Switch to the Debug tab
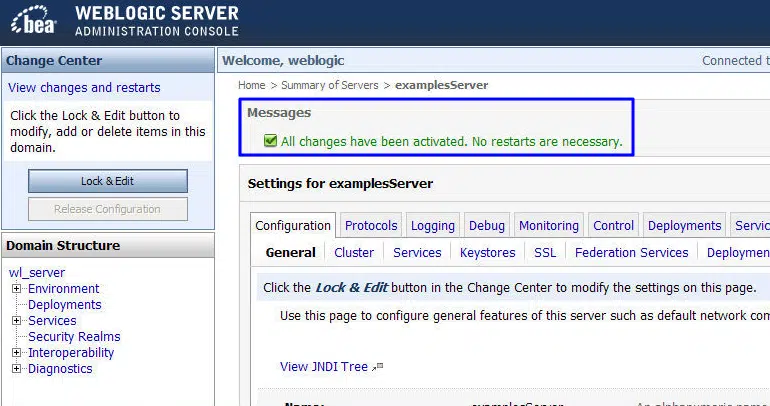770x406 pixels. pyautogui.click(x=487, y=226)
